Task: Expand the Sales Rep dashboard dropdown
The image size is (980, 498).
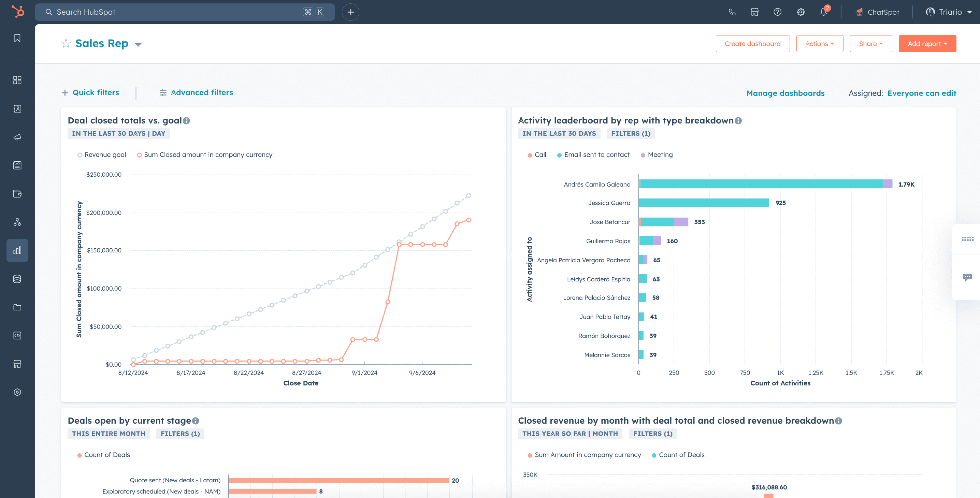Action: coord(138,44)
